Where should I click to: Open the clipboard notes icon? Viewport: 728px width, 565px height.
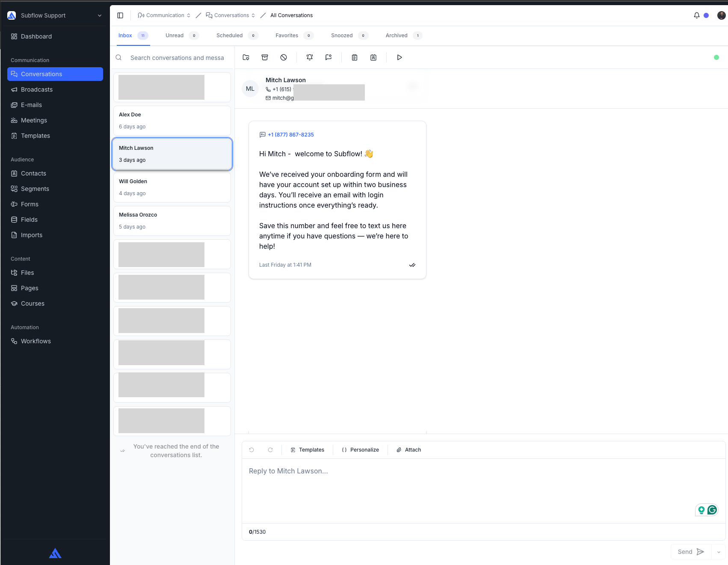click(355, 57)
